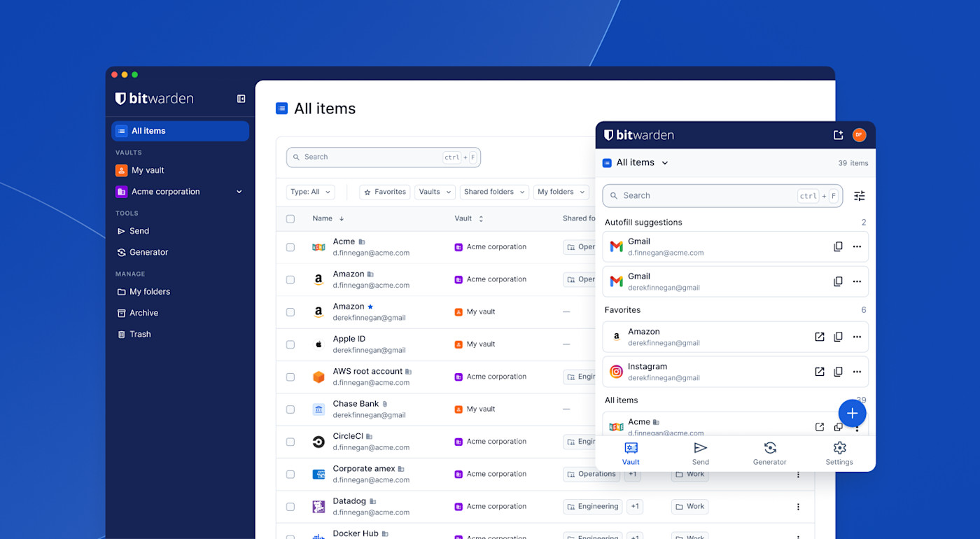Select the Chase Bank row checkbox
This screenshot has height=539, width=980.
tap(290, 409)
